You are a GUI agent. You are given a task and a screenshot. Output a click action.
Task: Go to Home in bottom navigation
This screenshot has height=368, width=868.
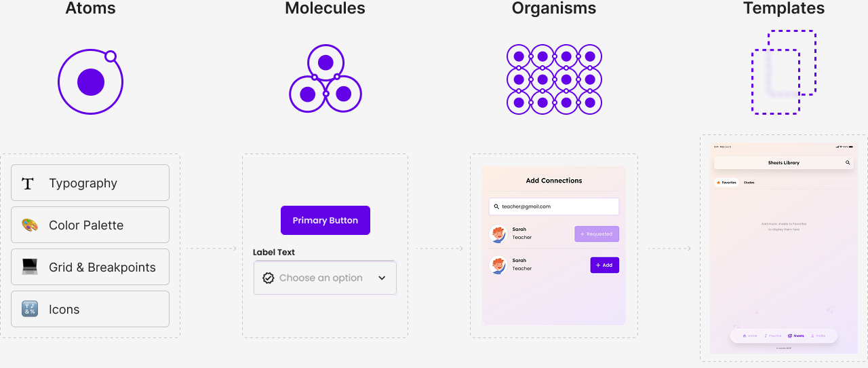pos(750,335)
